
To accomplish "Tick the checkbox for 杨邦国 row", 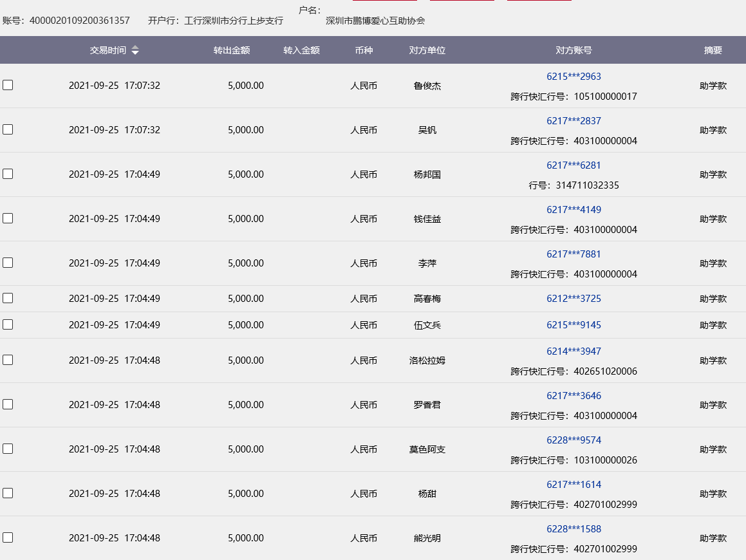I will [x=8, y=174].
